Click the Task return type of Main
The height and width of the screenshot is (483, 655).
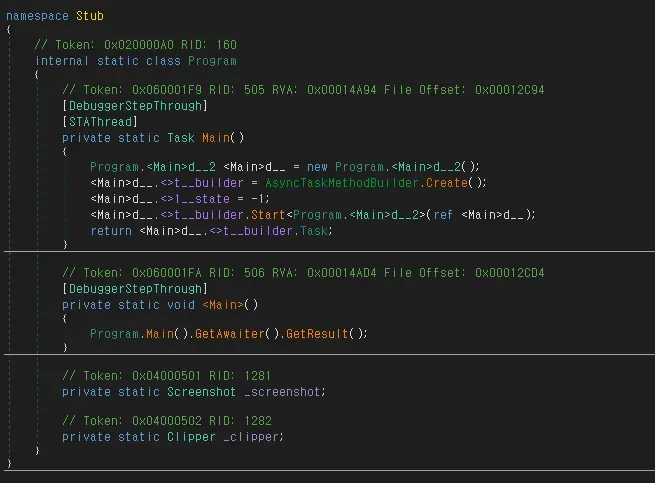pos(183,137)
